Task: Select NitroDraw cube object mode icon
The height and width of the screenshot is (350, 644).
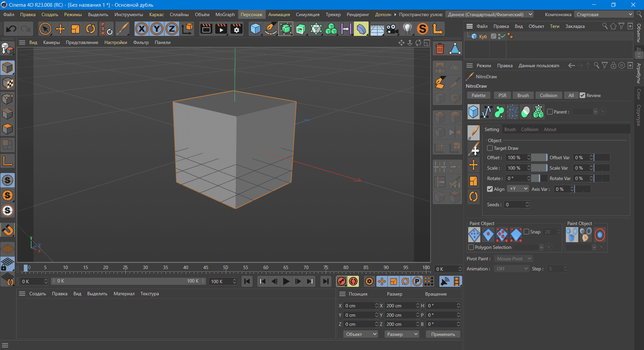Action: click(x=473, y=112)
